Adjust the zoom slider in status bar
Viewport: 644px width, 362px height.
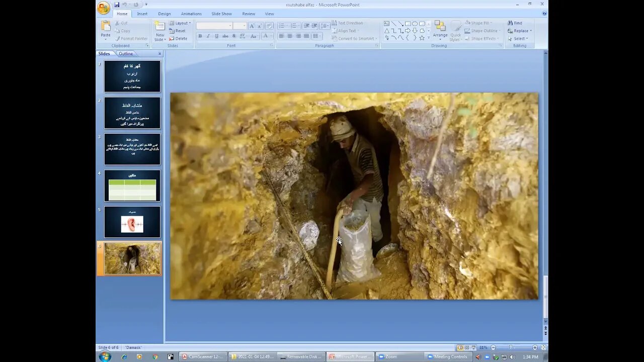pos(511,347)
